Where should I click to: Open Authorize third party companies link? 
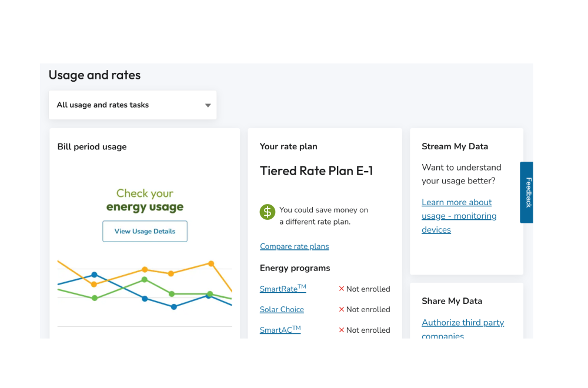[x=463, y=329]
